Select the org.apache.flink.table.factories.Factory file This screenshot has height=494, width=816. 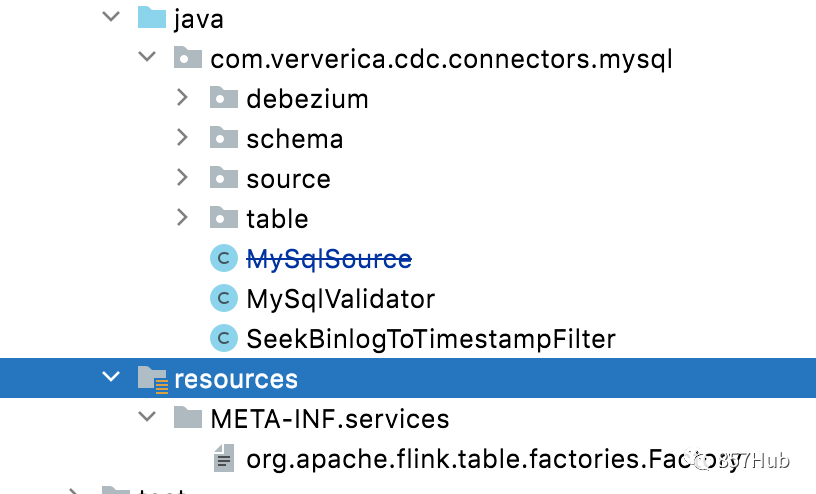pos(492,459)
